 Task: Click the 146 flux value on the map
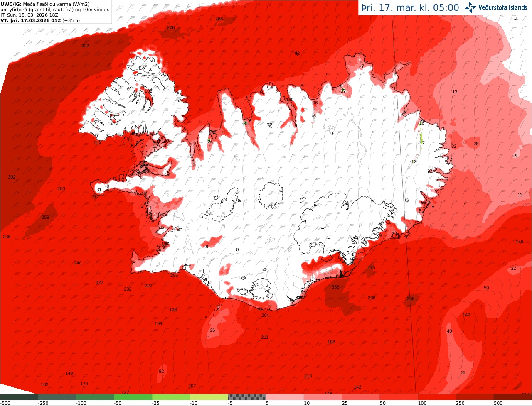point(520,242)
